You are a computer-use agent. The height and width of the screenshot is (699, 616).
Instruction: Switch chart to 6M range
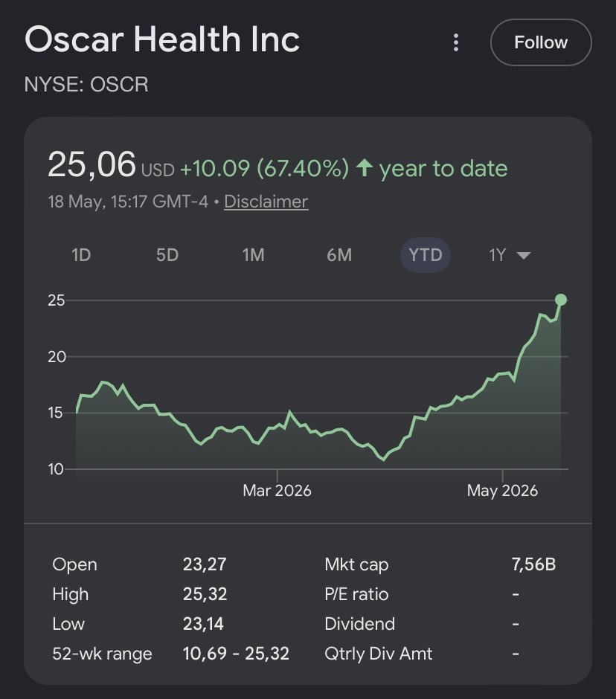coord(339,255)
